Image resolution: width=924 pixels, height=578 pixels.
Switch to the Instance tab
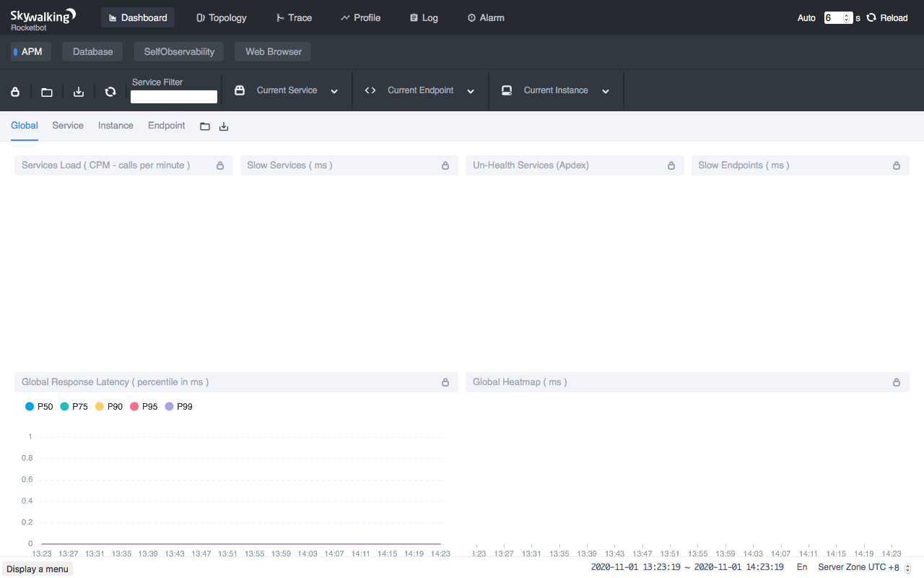point(115,126)
